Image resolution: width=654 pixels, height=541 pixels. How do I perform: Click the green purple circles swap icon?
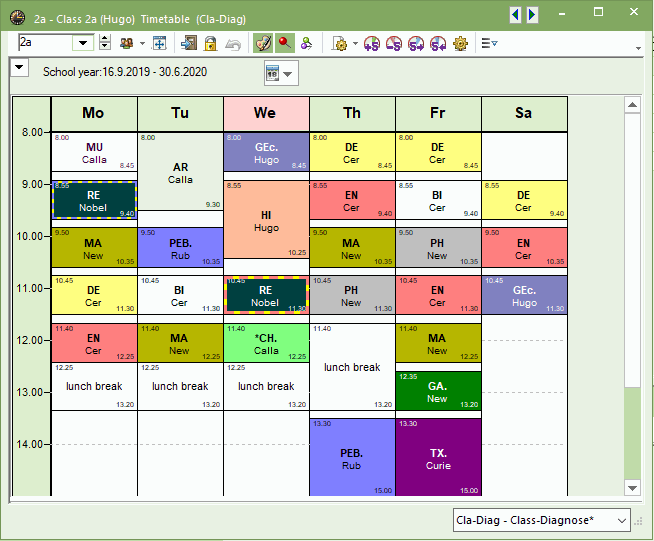coord(307,43)
